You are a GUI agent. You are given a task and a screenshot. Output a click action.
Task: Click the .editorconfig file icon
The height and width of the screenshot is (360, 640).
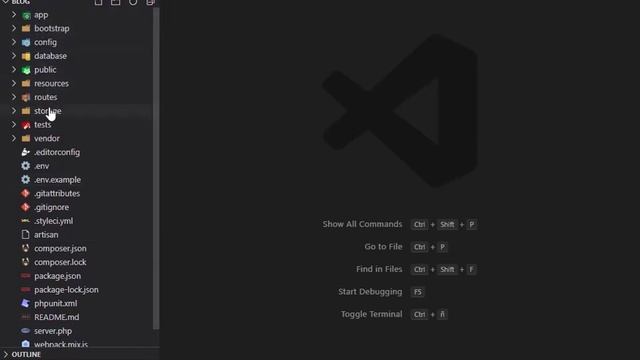pos(25,152)
